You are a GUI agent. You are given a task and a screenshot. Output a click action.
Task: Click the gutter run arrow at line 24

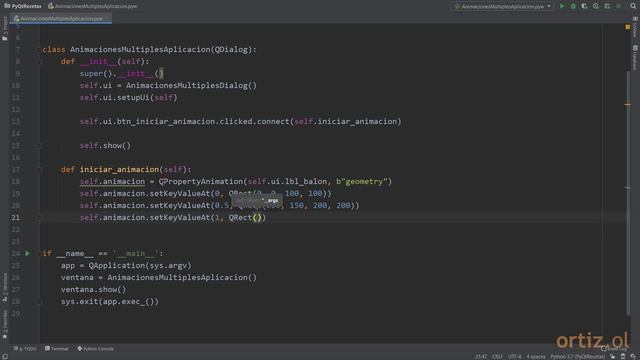click(27, 253)
